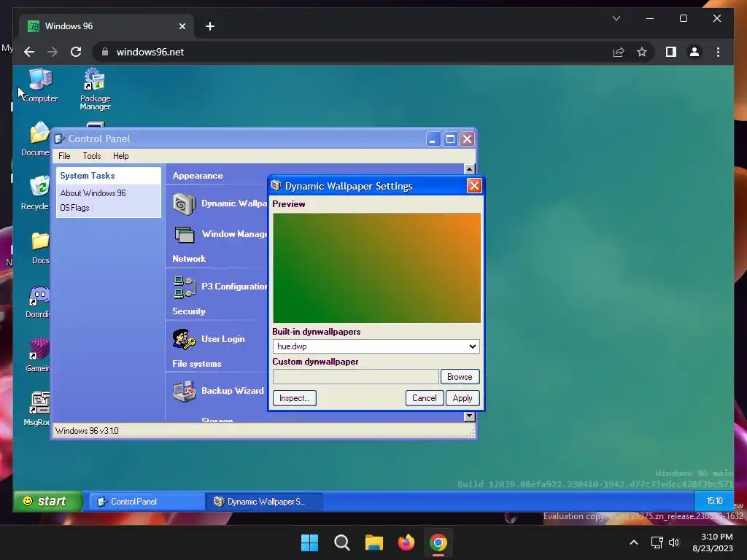Open the Tools menu in Control Panel
This screenshot has height=560, width=747.
tap(91, 156)
